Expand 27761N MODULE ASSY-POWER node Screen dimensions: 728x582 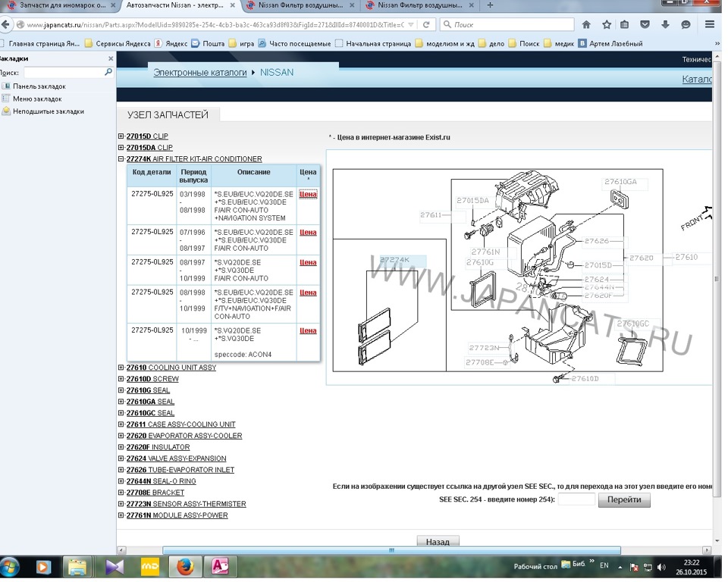[x=121, y=515]
